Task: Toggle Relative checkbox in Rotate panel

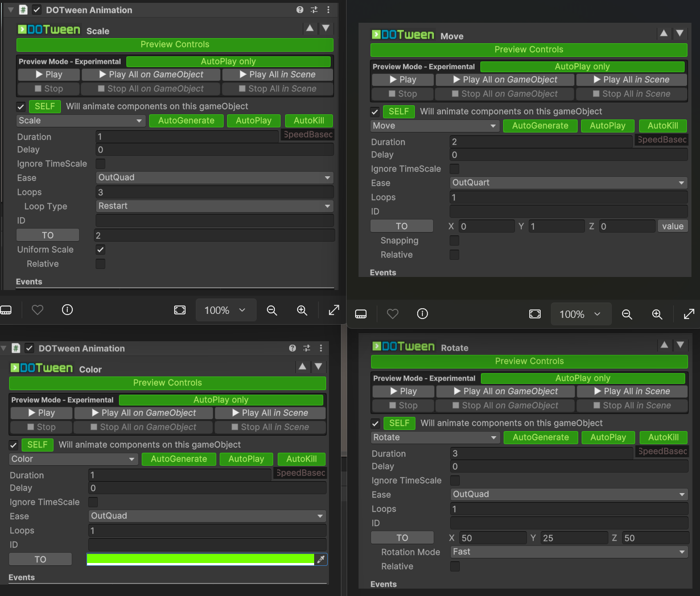Action: pos(455,566)
